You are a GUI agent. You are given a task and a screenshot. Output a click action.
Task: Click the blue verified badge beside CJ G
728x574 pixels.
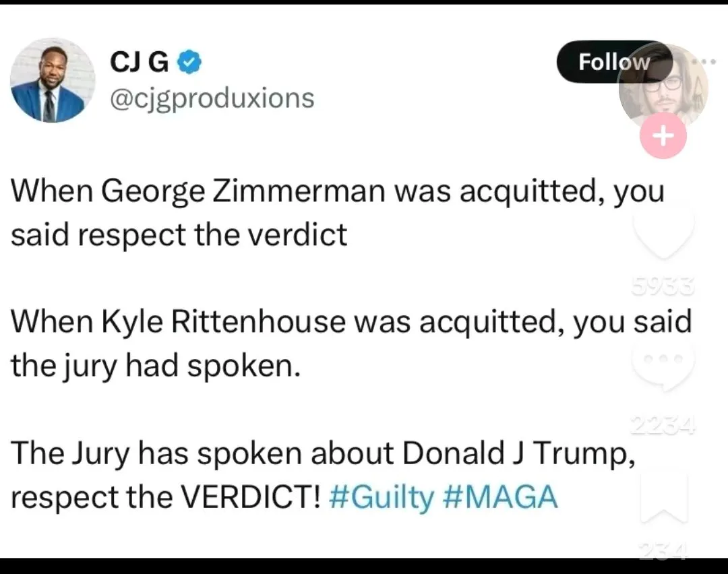click(188, 63)
